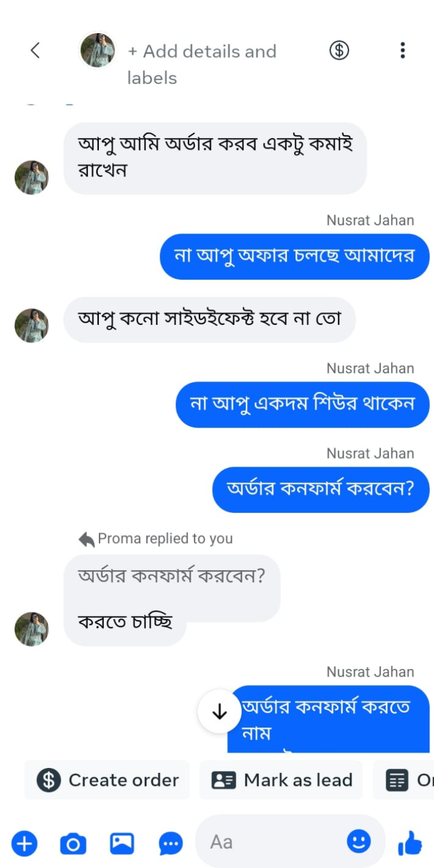Tap the blue message 'না আপু অফার চলছে আমাদের'
Screen dimensions: 434x868
tap(295, 256)
